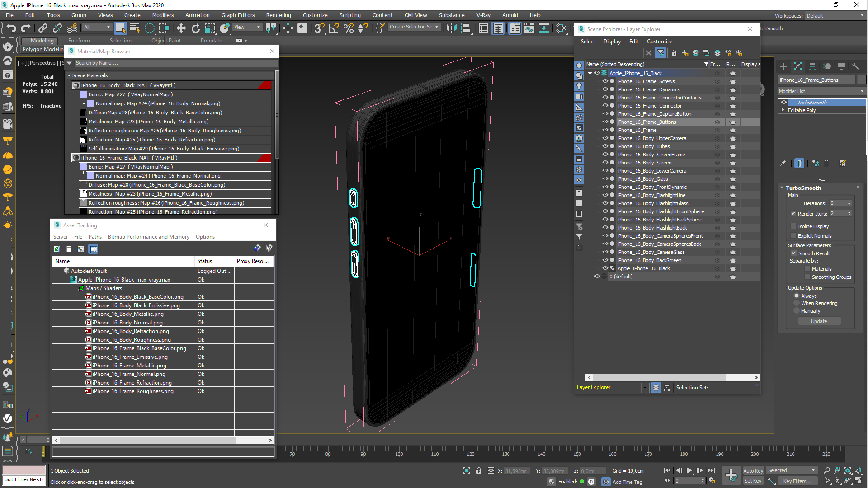This screenshot has height=488, width=868.
Task: Toggle the 3D Snaps icon
Action: (x=319, y=28)
